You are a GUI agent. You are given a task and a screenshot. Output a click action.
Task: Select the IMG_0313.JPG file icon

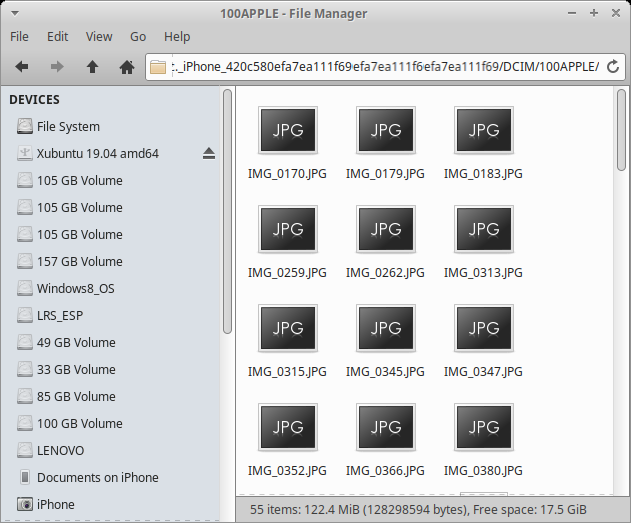484,229
